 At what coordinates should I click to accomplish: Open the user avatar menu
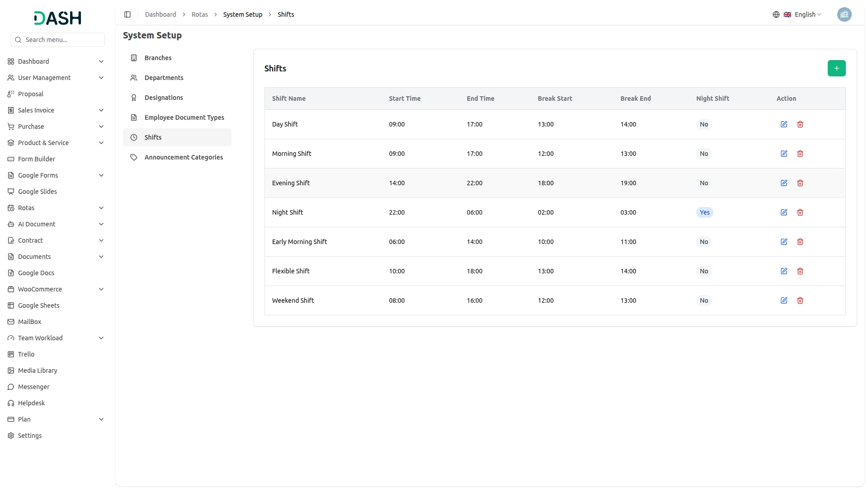coord(844,14)
